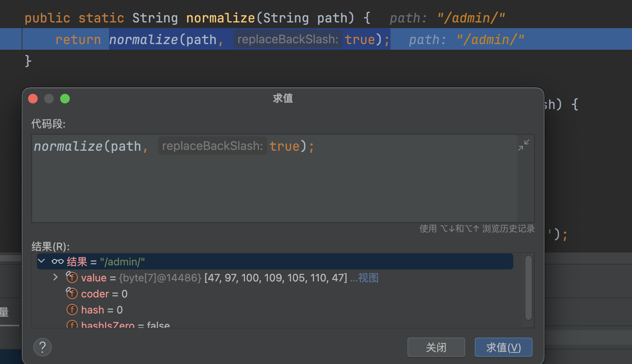Click the 关闭 button
This screenshot has width=632, height=364.
click(x=436, y=347)
